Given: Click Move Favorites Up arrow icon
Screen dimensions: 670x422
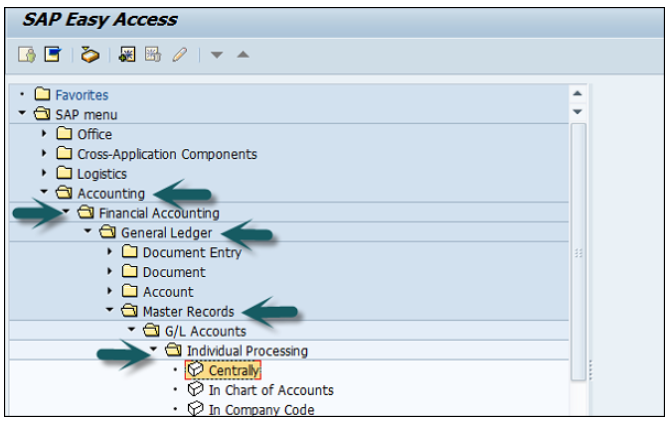Looking at the screenshot, I should pos(242,54).
